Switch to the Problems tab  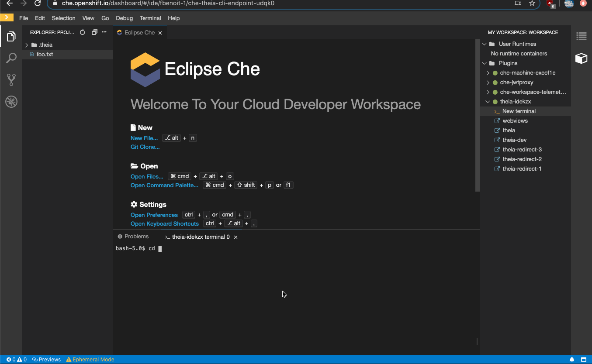133,237
